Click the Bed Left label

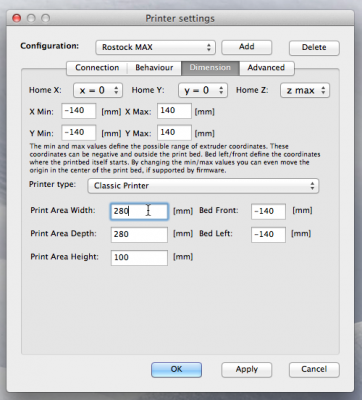click(x=216, y=234)
